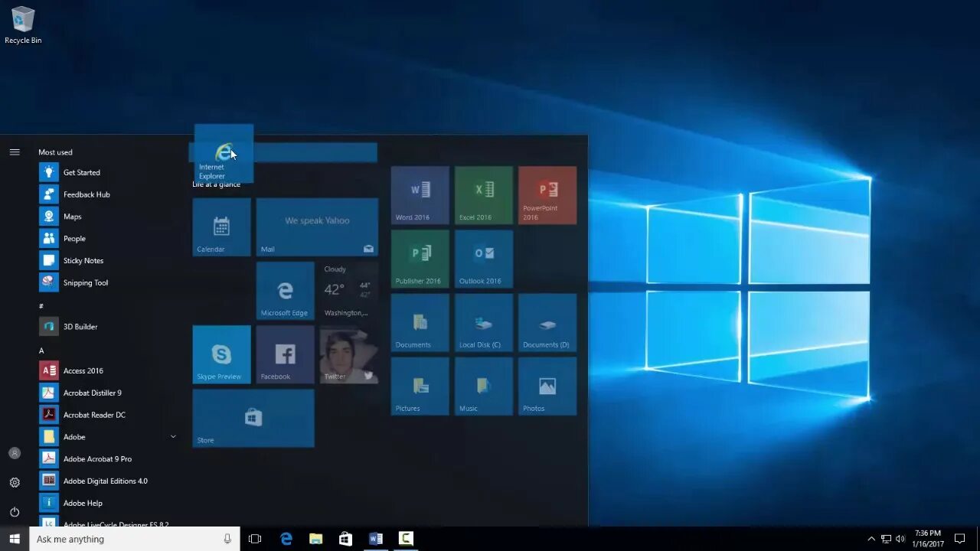The image size is (980, 551).
Task: Switch to Camtasia on the taskbar
Action: 406,539
